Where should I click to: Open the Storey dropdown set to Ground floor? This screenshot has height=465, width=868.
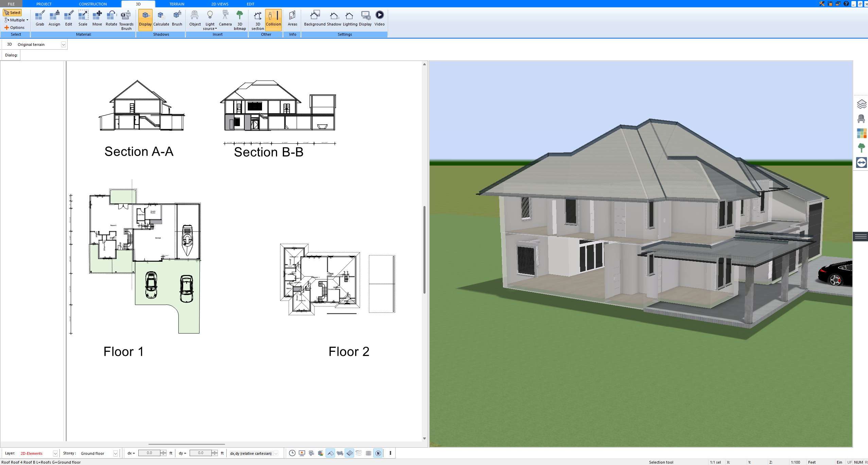115,453
